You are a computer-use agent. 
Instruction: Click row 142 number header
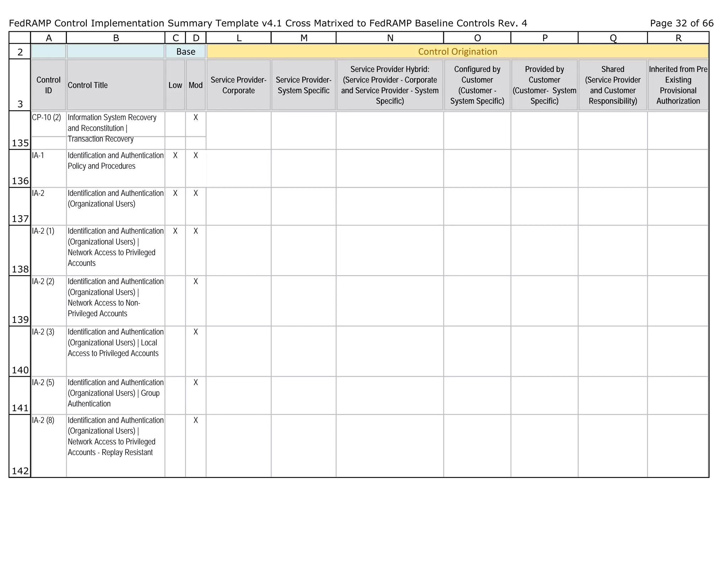(20, 446)
